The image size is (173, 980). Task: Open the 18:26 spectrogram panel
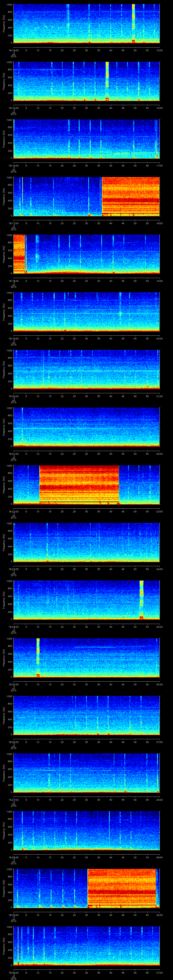coord(86,715)
